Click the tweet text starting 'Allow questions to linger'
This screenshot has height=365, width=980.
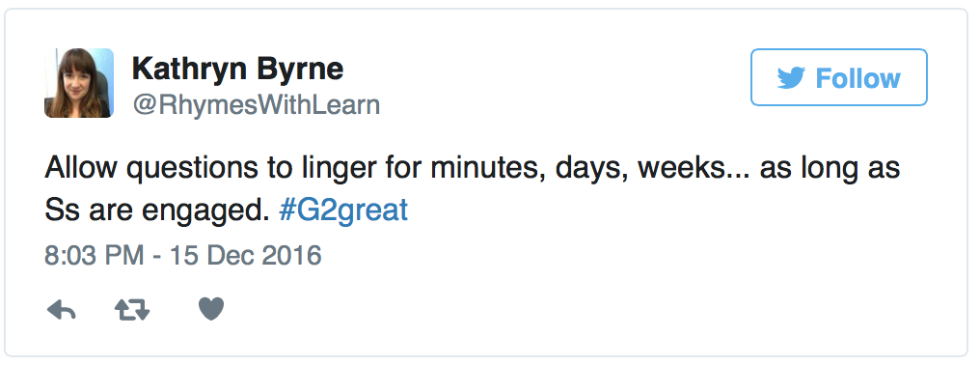(472, 190)
